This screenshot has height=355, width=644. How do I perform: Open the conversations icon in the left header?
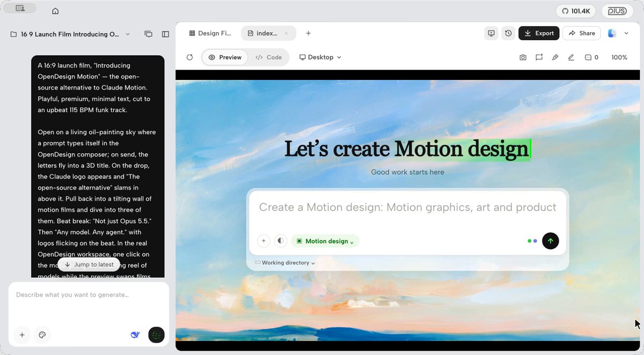[x=149, y=34]
